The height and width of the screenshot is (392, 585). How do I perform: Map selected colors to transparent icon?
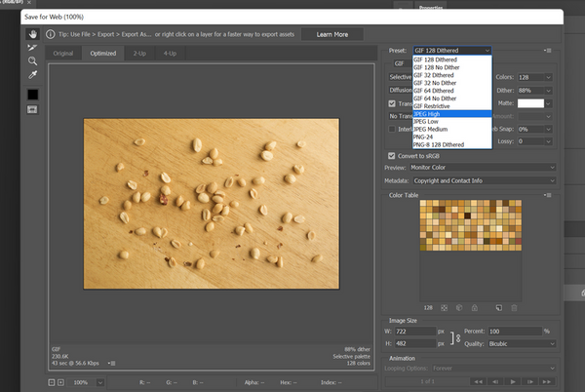coord(444,308)
